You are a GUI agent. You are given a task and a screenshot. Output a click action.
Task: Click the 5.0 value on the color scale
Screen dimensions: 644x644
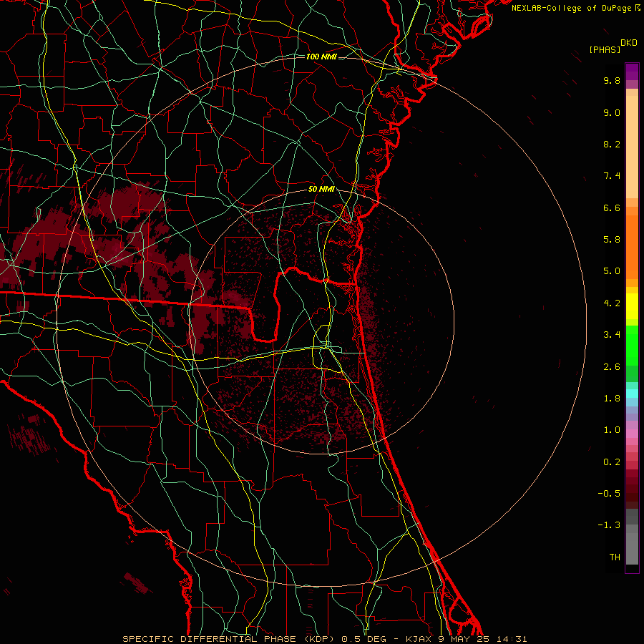pos(612,271)
